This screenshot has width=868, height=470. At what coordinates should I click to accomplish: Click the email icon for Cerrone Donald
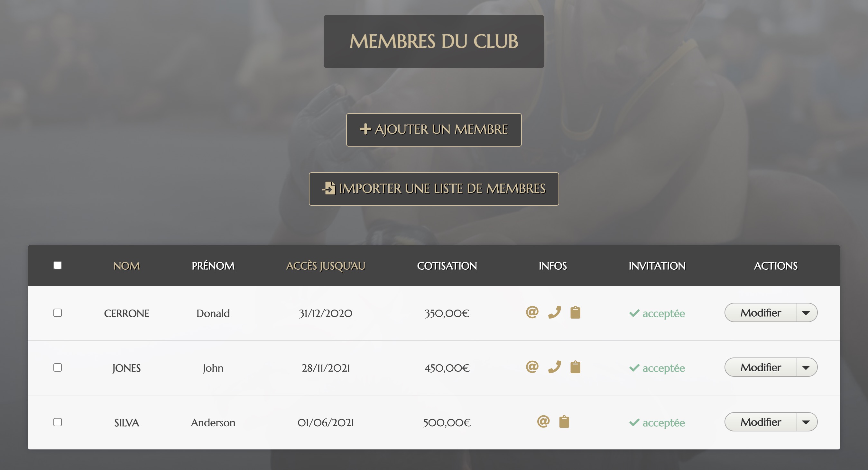[532, 312]
